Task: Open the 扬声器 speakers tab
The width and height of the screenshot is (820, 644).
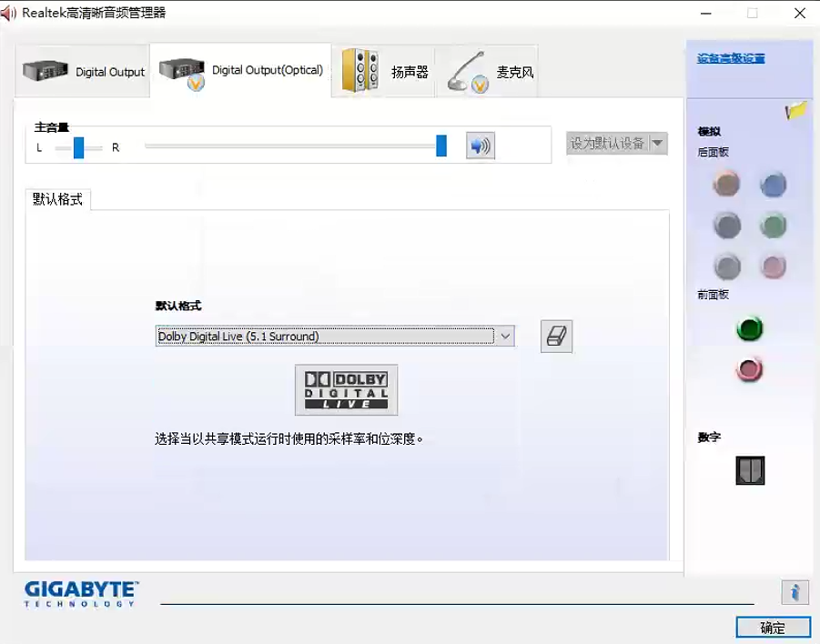Action: (384, 71)
